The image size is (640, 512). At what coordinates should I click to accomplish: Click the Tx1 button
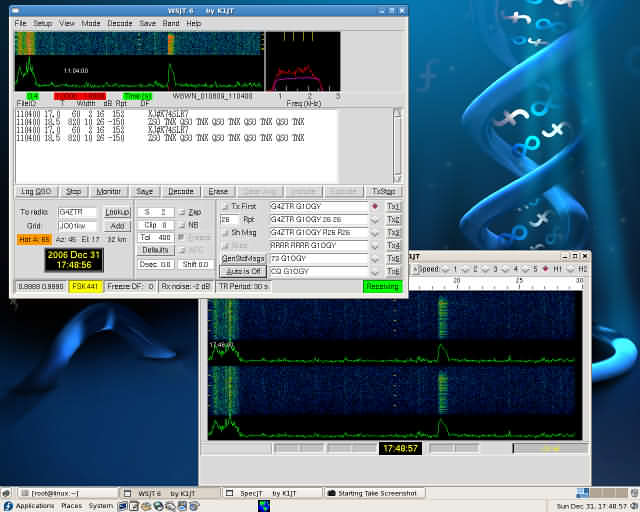393,207
